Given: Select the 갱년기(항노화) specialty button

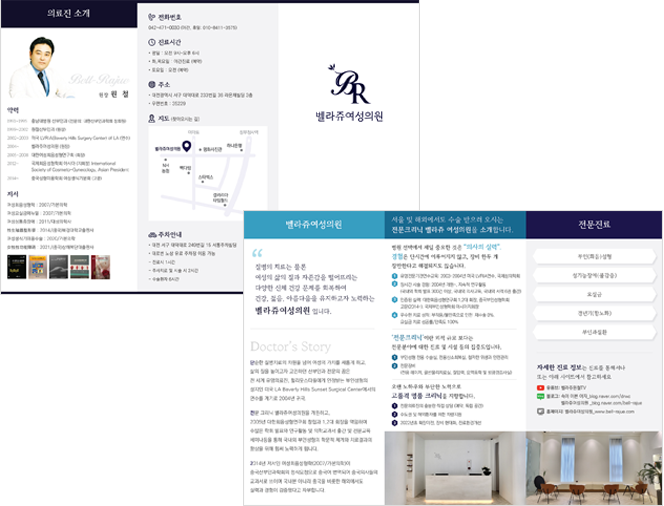Looking at the screenshot, I should coord(595,313).
